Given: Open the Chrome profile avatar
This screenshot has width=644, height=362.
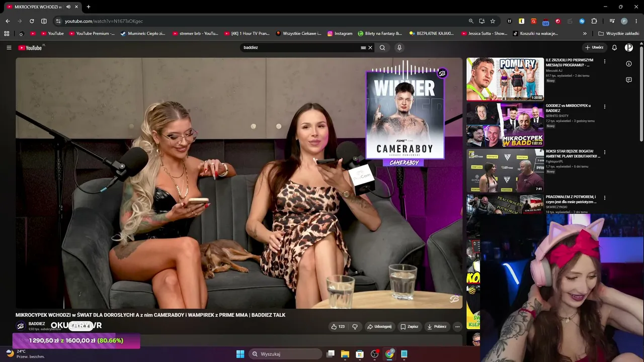Looking at the screenshot, I should click(x=624, y=21).
